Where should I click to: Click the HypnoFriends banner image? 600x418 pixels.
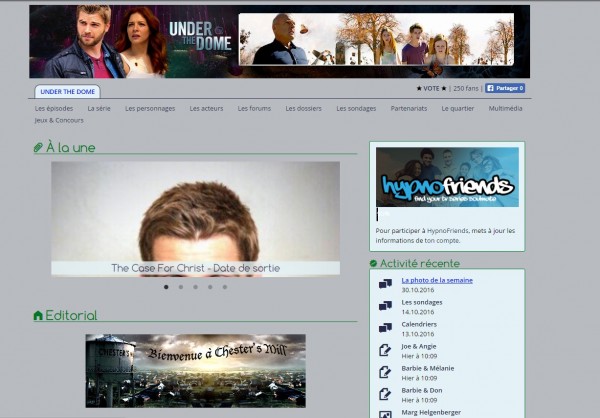447,177
